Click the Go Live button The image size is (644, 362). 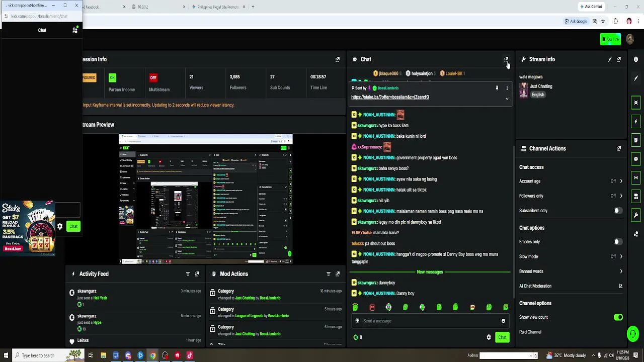coord(610,39)
